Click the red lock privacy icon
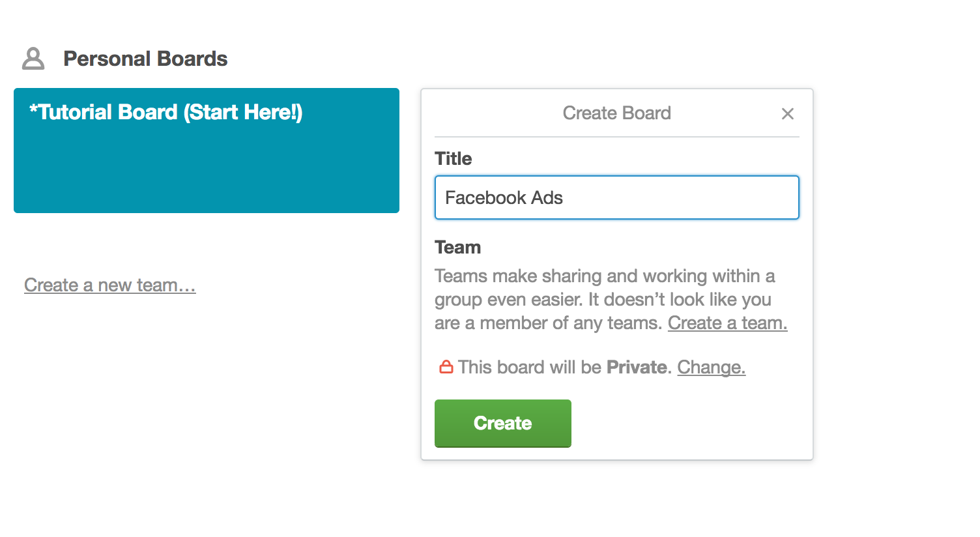The height and width of the screenshot is (537, 980). (446, 367)
